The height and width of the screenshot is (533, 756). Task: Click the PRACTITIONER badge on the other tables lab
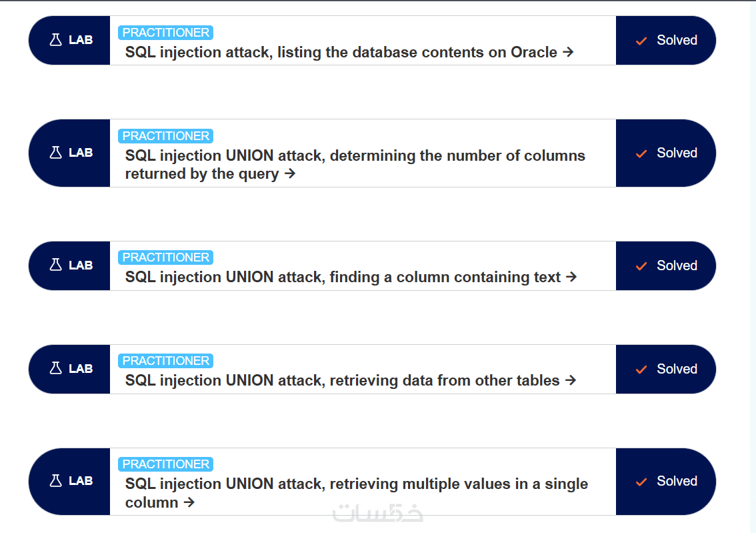(x=165, y=361)
